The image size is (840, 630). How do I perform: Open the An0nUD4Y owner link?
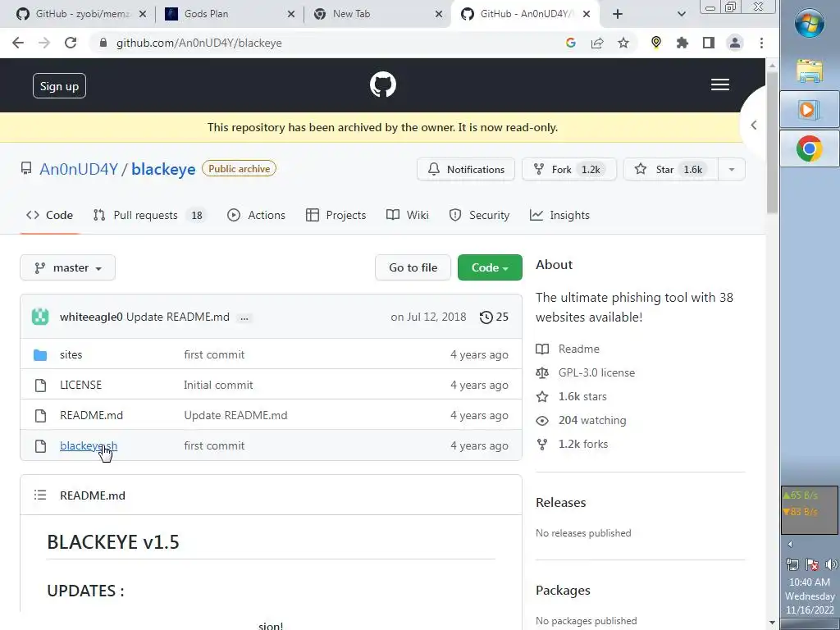click(x=79, y=169)
